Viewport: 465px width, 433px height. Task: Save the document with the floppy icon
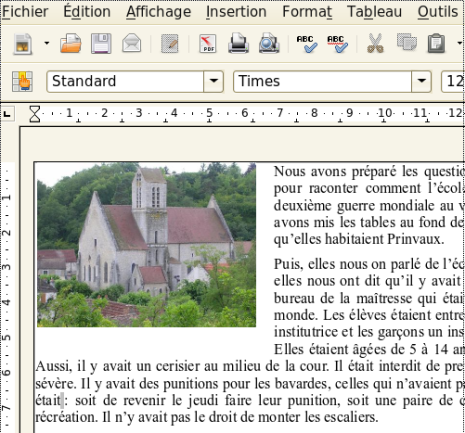(101, 44)
